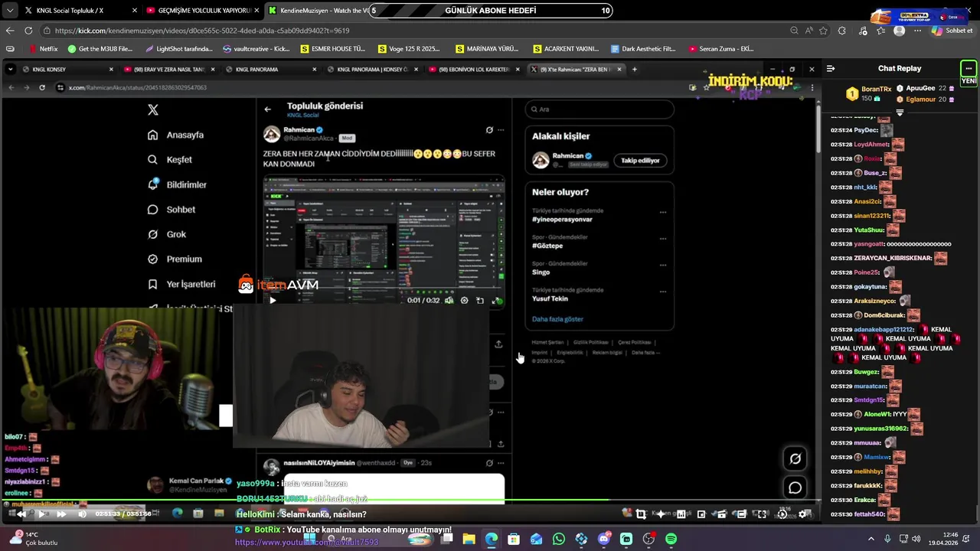
Task: Open the Anasayfa home item in X sidebar
Action: click(x=176, y=135)
